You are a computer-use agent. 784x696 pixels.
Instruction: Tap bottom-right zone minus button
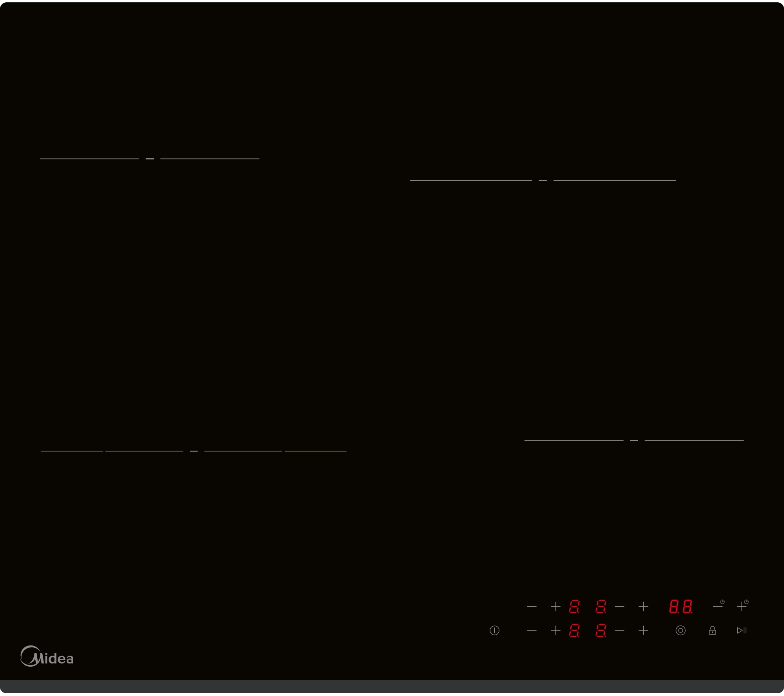point(619,631)
